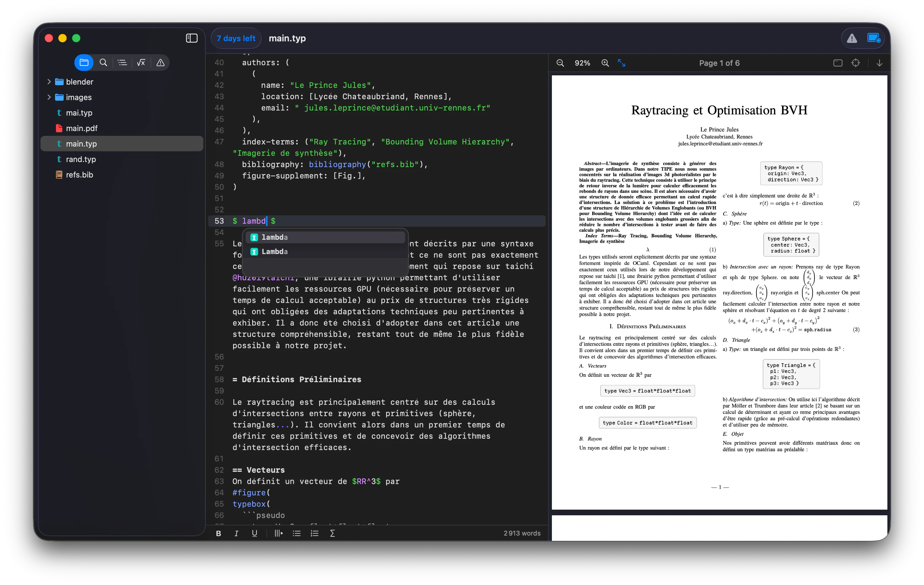This screenshot has width=924, height=585.
Task: Apply italic formatting
Action: pyautogui.click(x=236, y=533)
